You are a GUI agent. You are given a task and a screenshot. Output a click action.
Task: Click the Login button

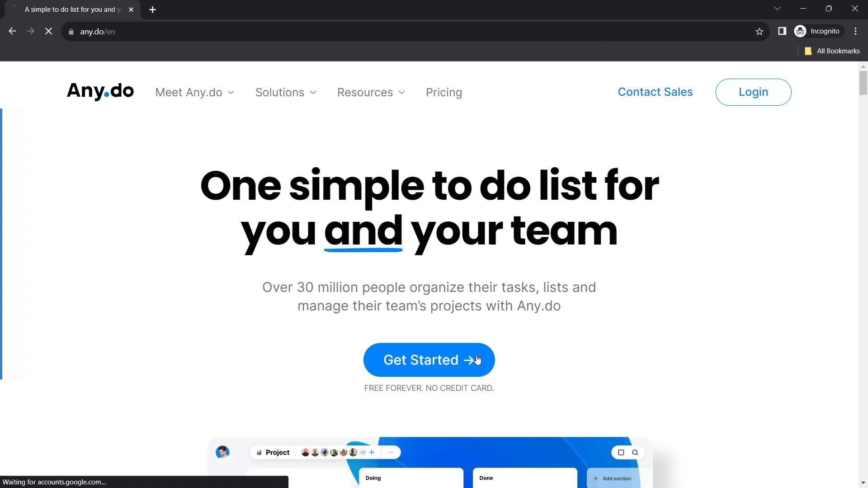tap(753, 92)
